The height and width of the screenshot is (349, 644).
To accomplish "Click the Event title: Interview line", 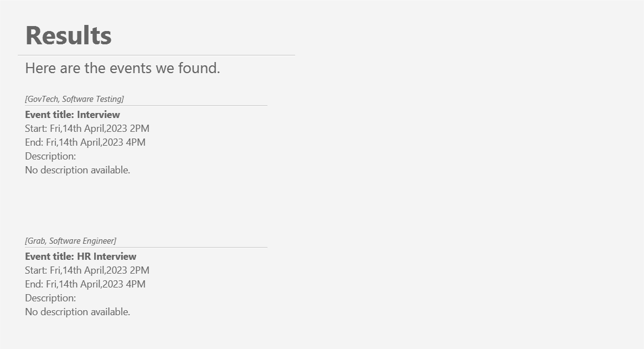I will coord(73,115).
